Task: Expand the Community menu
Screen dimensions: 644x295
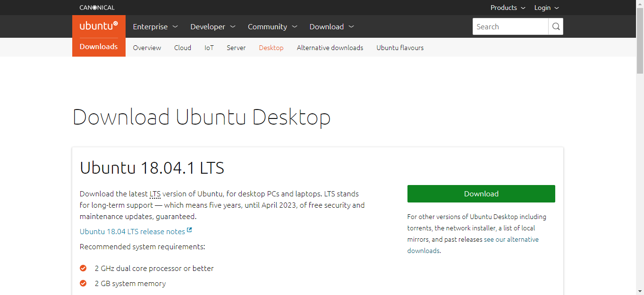Action: 272,26
